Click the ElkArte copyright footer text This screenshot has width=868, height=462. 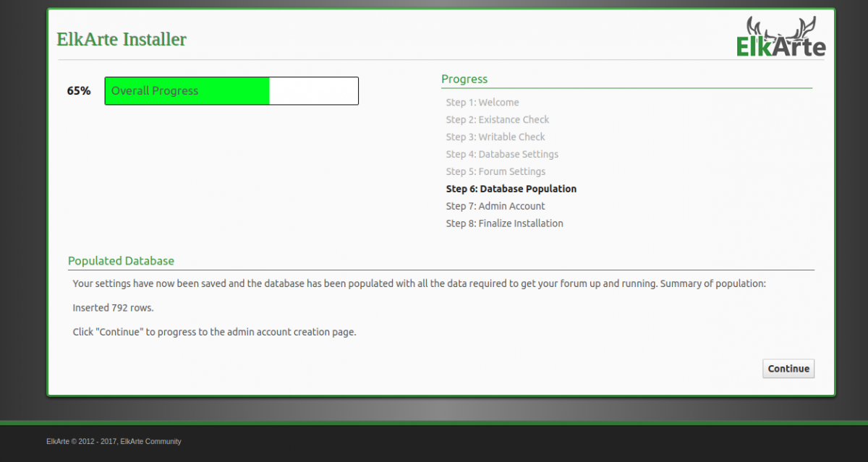(x=114, y=441)
